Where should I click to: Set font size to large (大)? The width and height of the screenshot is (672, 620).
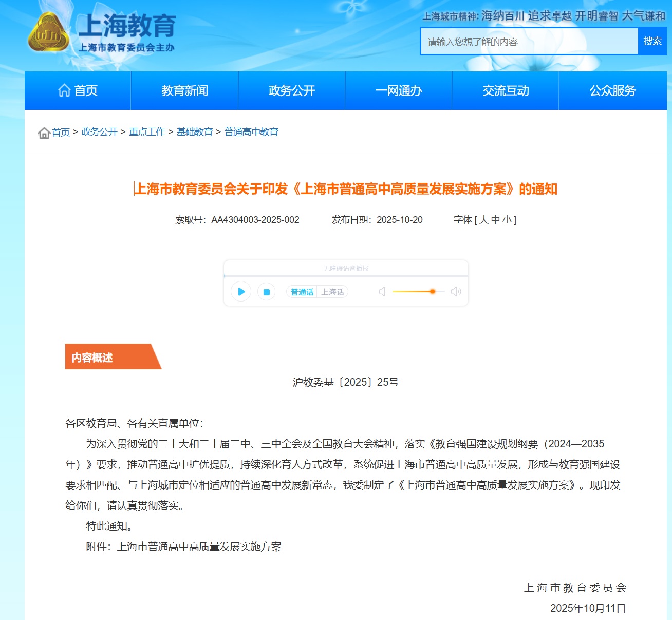[483, 220]
